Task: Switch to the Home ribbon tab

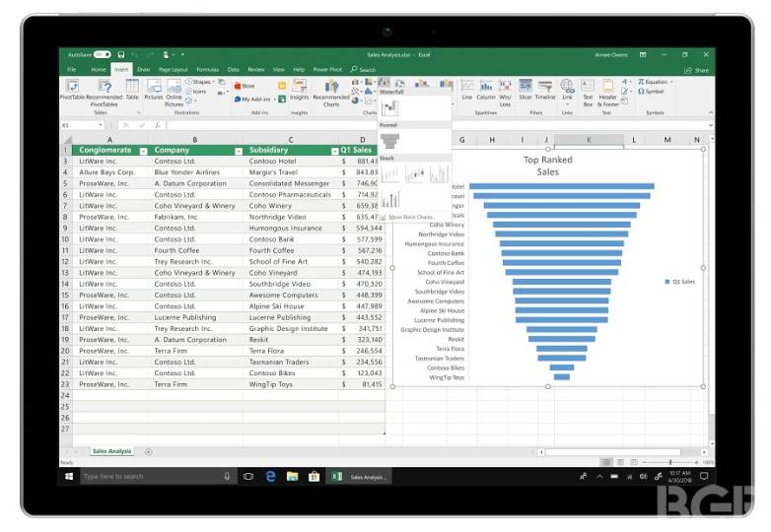Action: pyautogui.click(x=99, y=69)
